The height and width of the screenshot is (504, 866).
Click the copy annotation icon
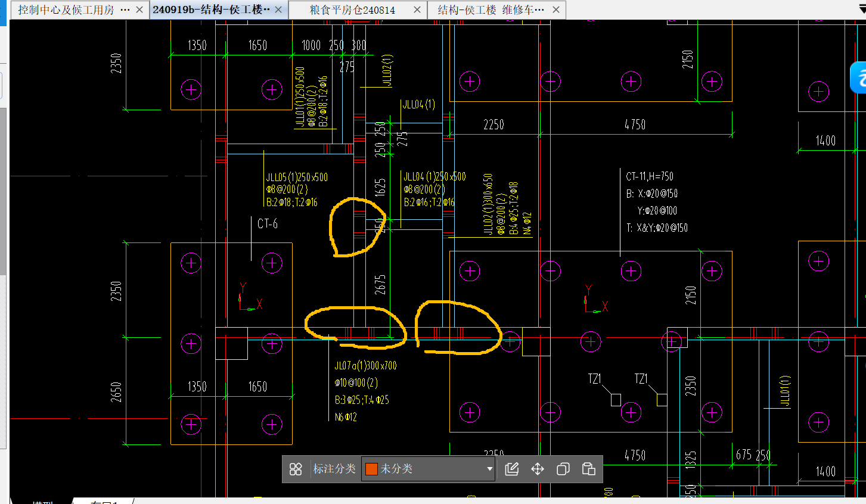tap(563, 469)
